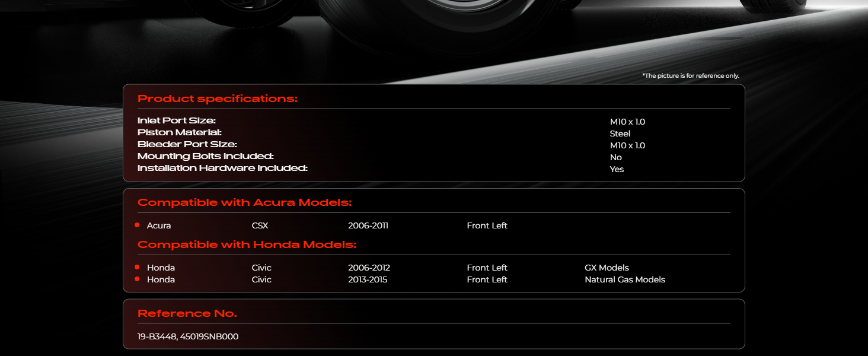This screenshot has width=868, height=356.
Task: Click the Piston Material label
Action: (x=179, y=133)
